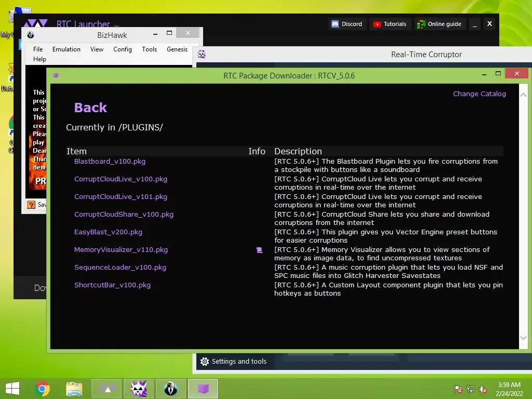Download MemoryVisualizer_v110.pkg

(121, 249)
